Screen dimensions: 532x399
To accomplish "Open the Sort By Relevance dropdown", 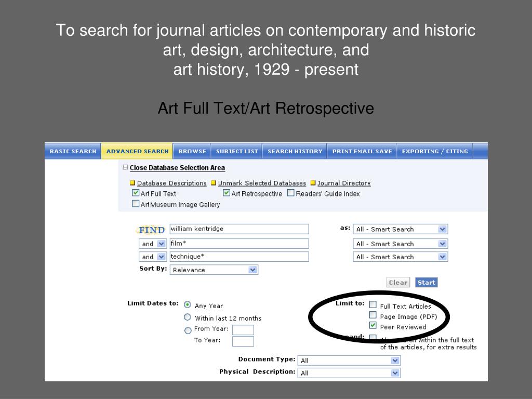I will click(x=214, y=270).
